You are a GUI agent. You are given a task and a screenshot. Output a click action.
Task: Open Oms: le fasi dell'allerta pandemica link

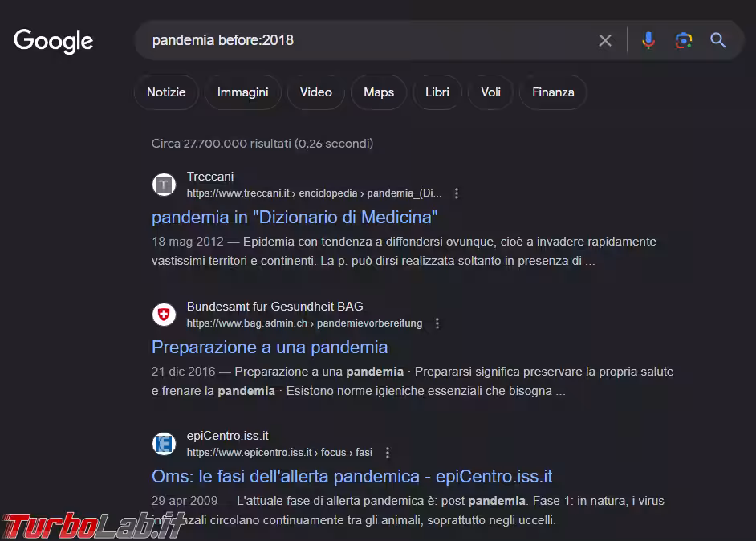click(x=352, y=477)
